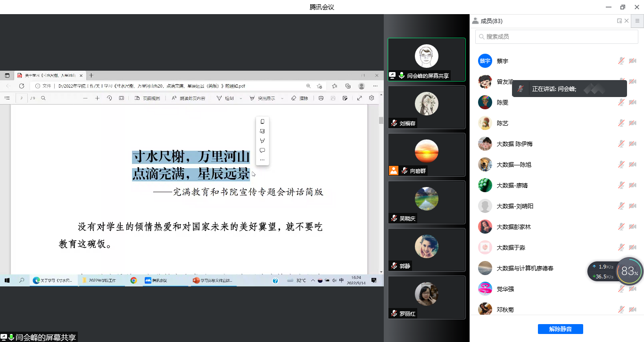Close the members panel
Screen dimensions: 644x342
pyautogui.click(x=627, y=21)
